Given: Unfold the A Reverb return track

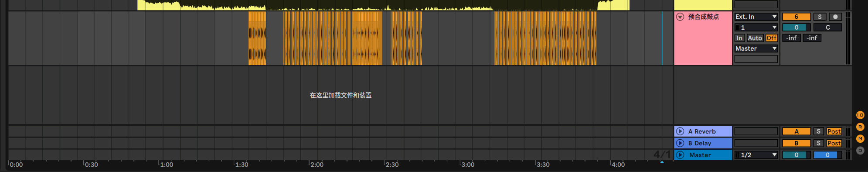Looking at the screenshot, I should pyautogui.click(x=680, y=131).
